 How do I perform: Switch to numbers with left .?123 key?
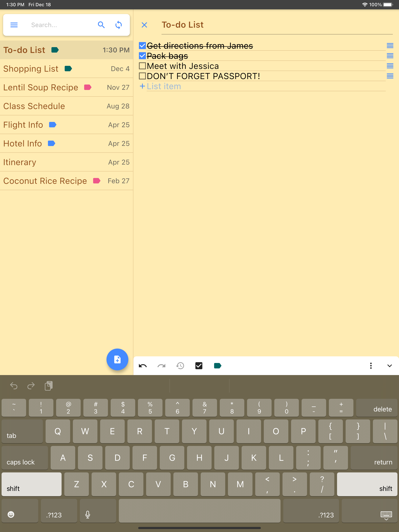coord(59,511)
